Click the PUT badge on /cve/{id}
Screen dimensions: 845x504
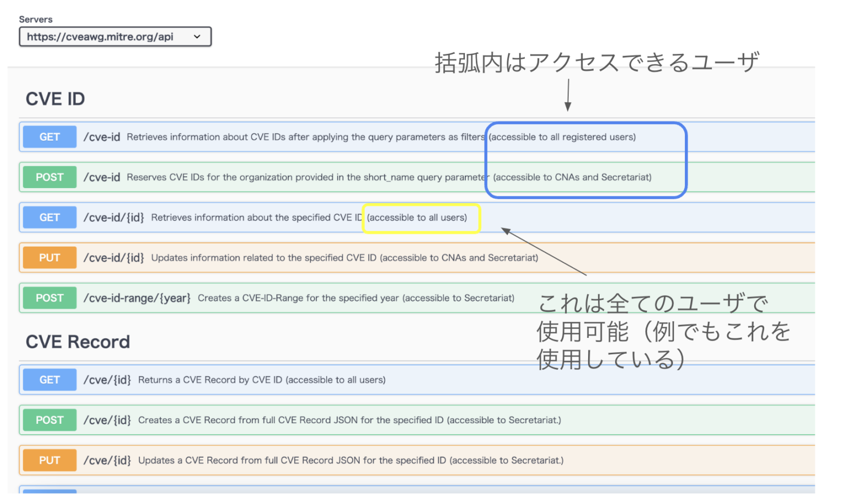(49, 460)
